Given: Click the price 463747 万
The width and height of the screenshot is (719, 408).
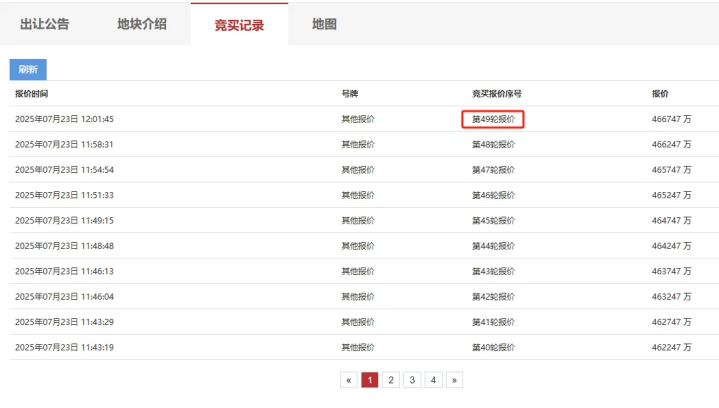Looking at the screenshot, I should tap(671, 271).
